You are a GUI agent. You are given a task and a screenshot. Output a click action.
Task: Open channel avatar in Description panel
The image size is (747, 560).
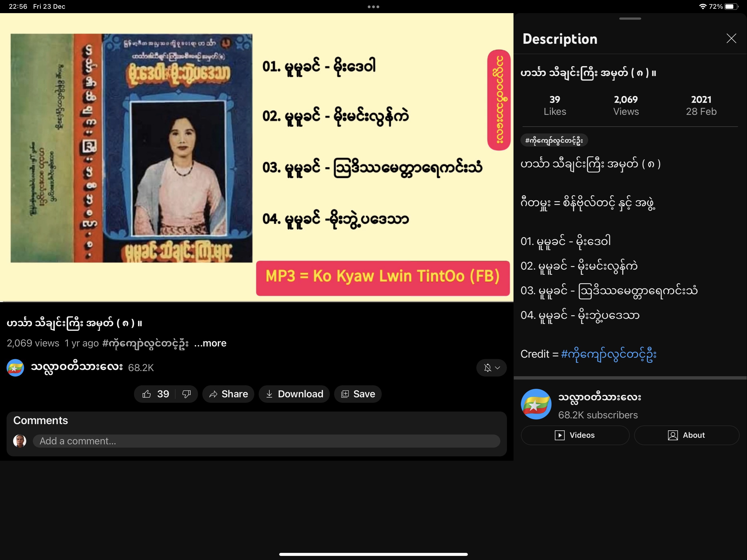[x=536, y=404]
